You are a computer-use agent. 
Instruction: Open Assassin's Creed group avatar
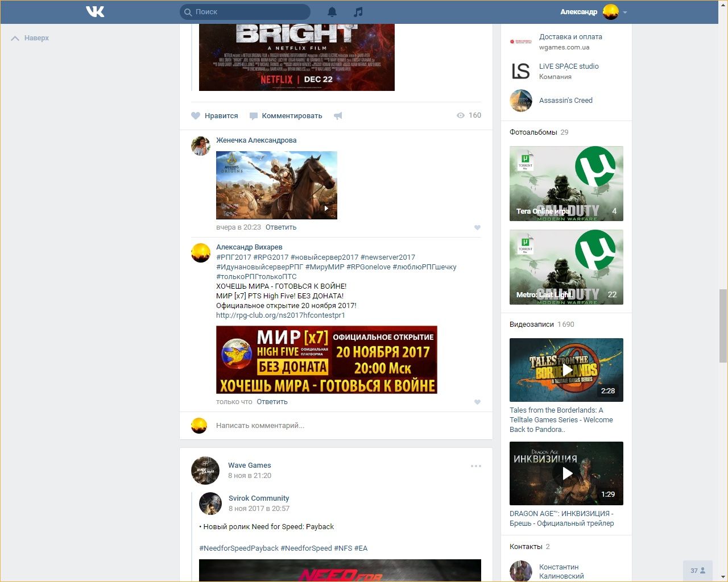point(521,101)
